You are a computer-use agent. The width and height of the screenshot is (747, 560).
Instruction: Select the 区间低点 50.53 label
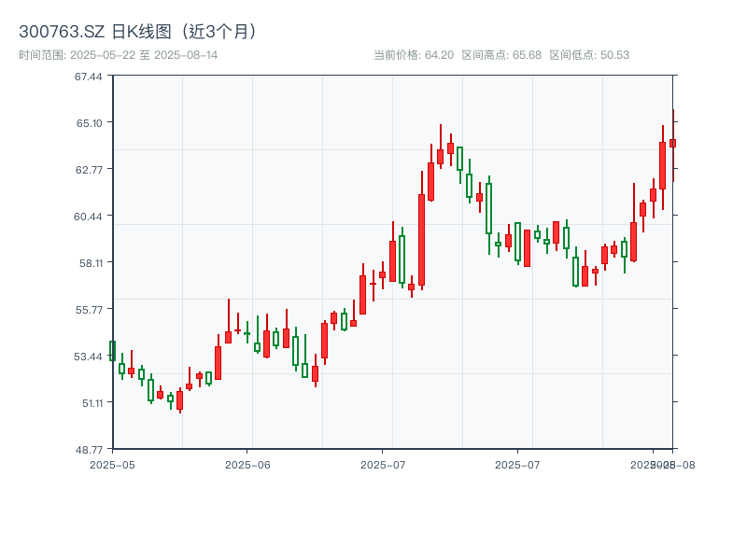[x=589, y=55]
